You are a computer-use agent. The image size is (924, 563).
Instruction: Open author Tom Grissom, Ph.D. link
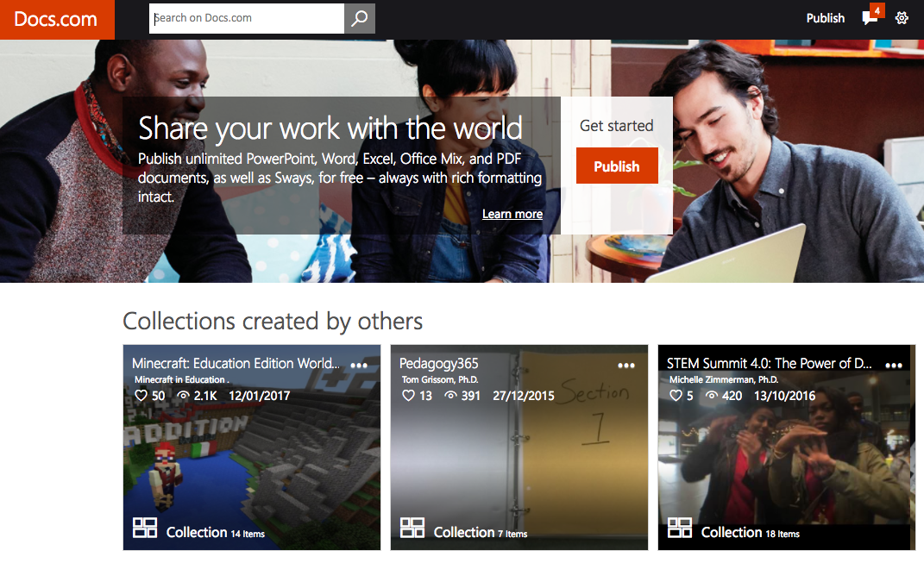click(439, 379)
